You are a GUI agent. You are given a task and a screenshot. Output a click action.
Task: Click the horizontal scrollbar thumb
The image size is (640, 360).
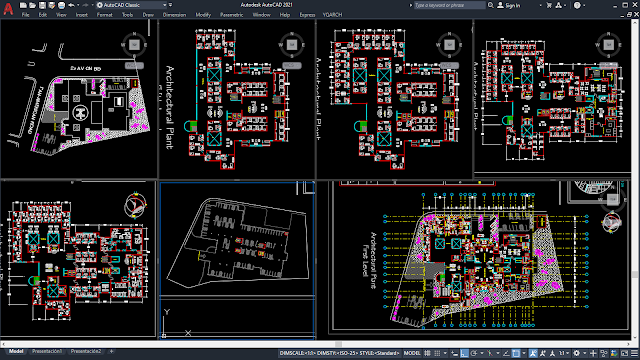tap(338, 344)
